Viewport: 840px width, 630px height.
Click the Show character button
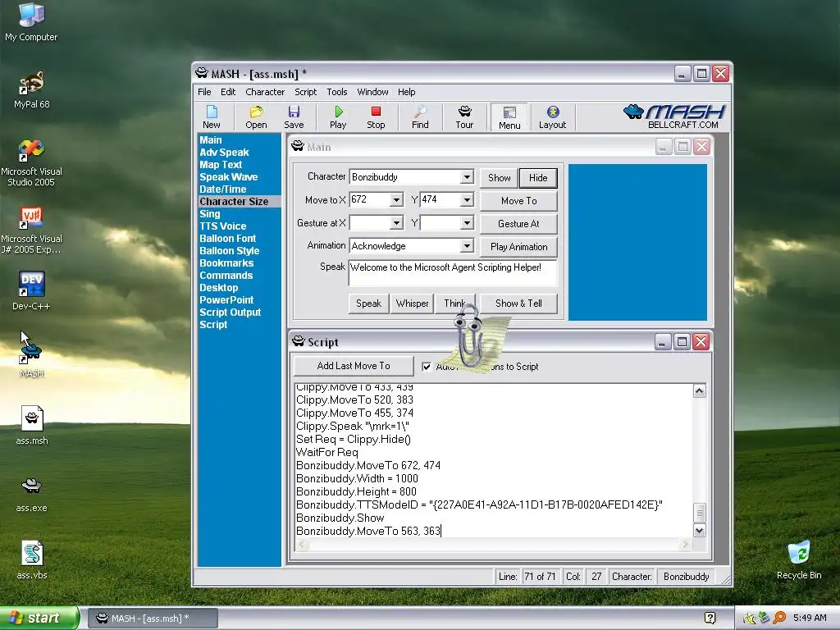[500, 178]
